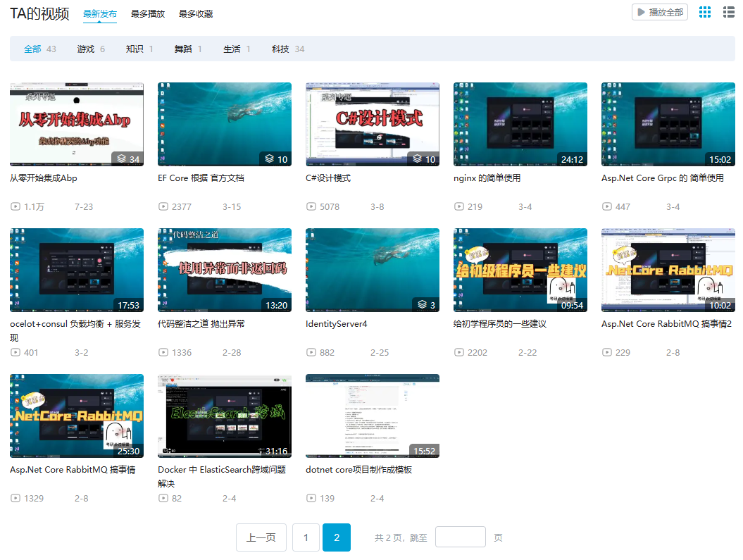Filter by 科技 category
The width and height of the screenshot is (743, 560).
point(288,49)
